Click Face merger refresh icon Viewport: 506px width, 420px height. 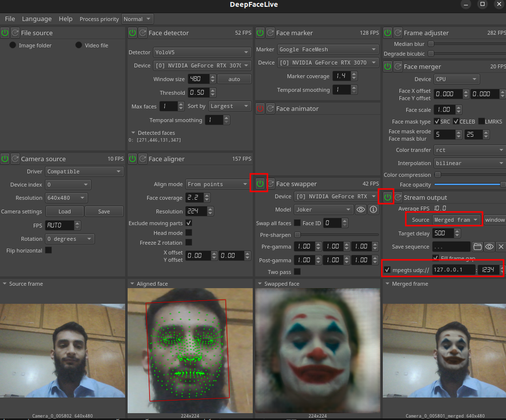point(398,66)
